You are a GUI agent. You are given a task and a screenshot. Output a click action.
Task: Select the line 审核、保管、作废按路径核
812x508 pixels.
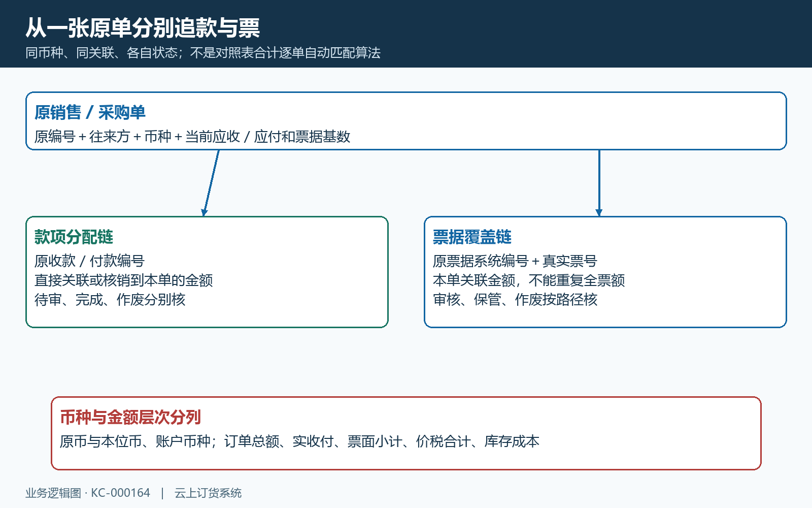pyautogui.click(x=515, y=300)
